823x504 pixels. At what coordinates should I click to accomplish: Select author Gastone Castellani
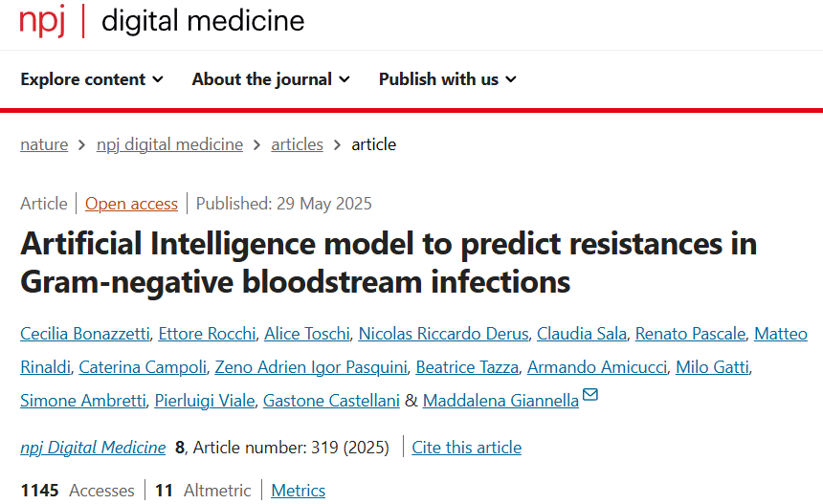[x=331, y=401]
